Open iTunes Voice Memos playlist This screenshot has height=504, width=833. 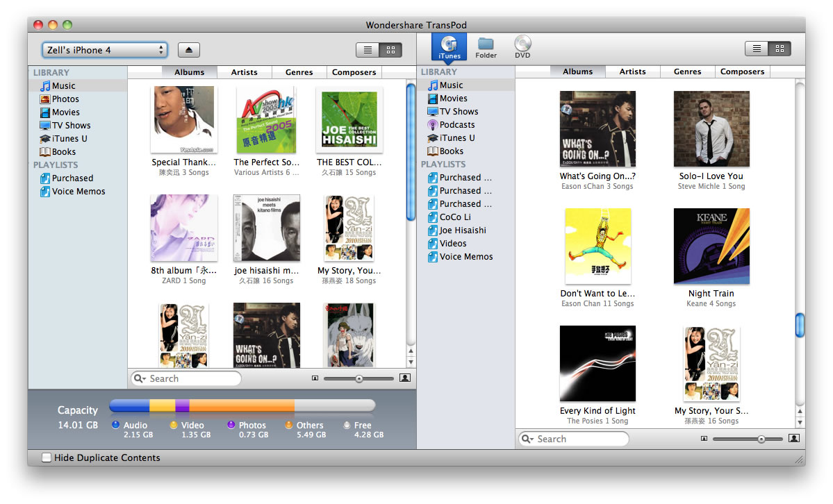click(466, 257)
